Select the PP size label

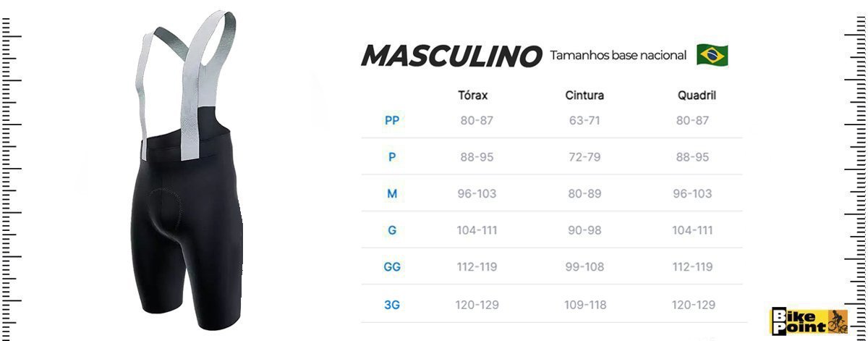coord(392,120)
